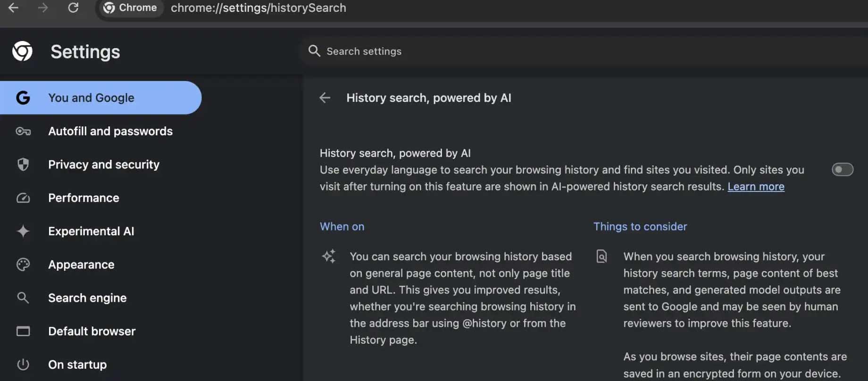Click the speedometer icon for Performance
The image size is (868, 381).
click(x=23, y=198)
